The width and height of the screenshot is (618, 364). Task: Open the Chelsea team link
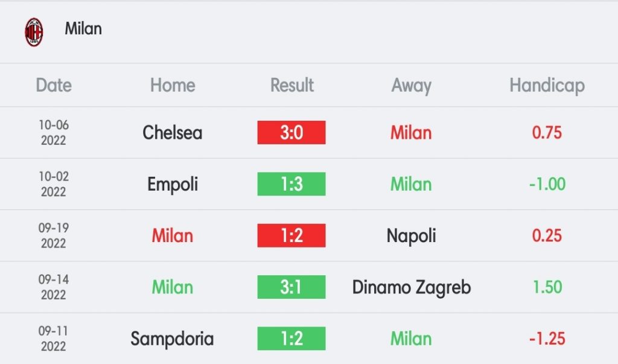(x=173, y=133)
